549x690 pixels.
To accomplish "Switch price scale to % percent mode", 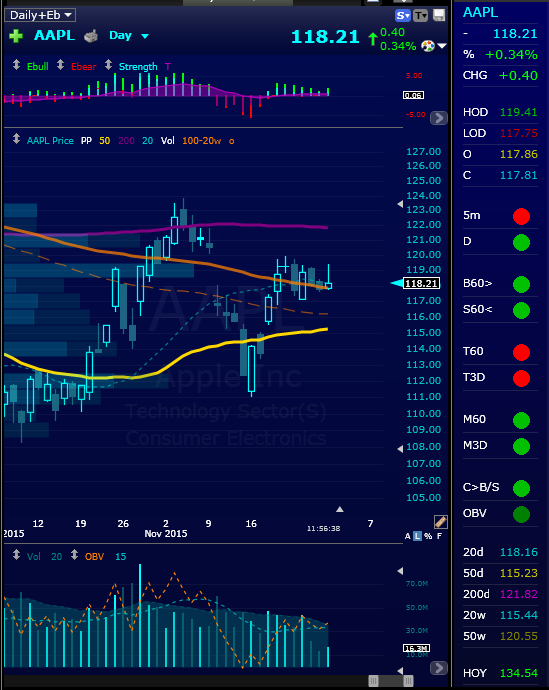I will click(428, 536).
